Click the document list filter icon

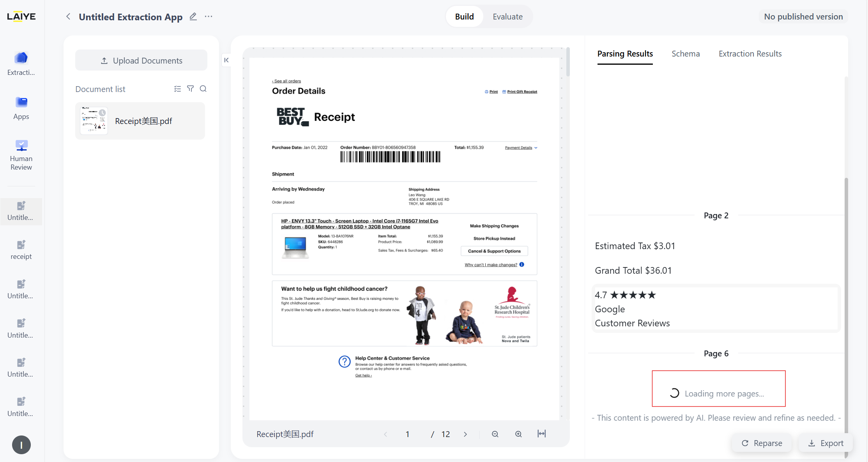tap(190, 89)
